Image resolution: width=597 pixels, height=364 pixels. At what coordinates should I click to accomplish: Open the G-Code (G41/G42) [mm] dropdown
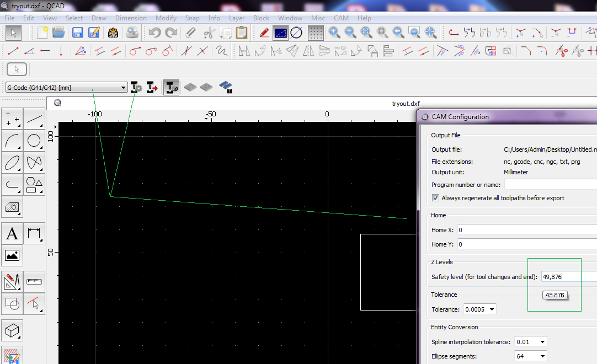tap(66, 88)
